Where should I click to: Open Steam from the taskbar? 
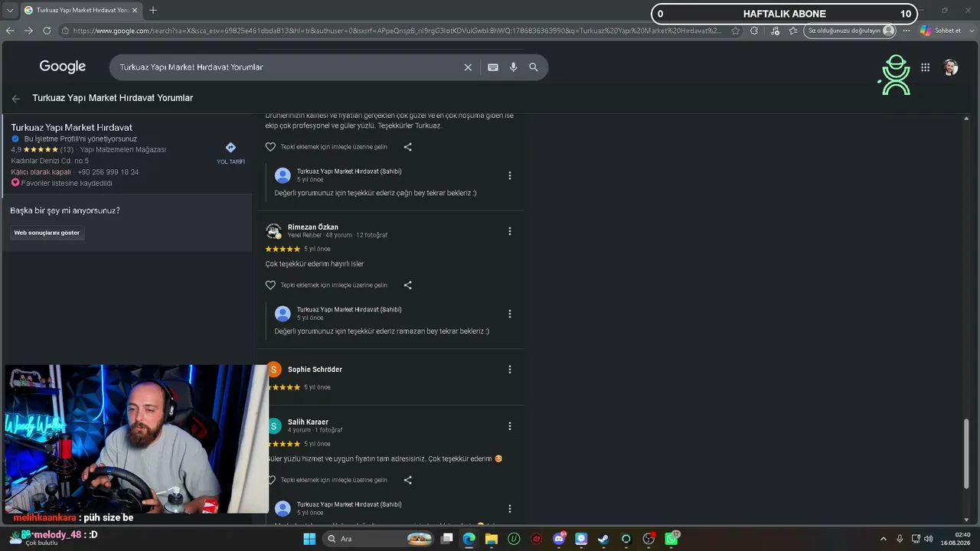603,539
